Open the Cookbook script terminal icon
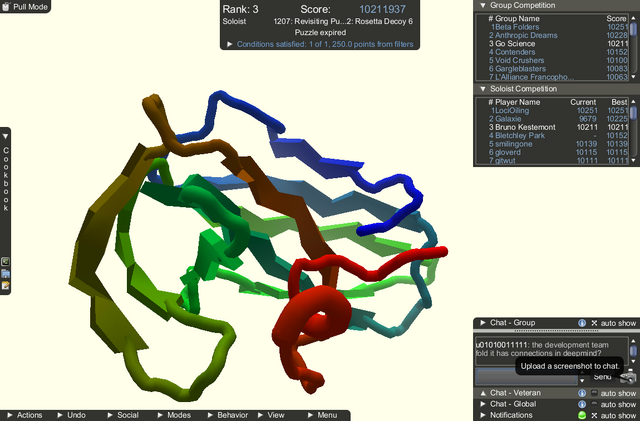This screenshot has width=640, height=421. tap(5, 262)
